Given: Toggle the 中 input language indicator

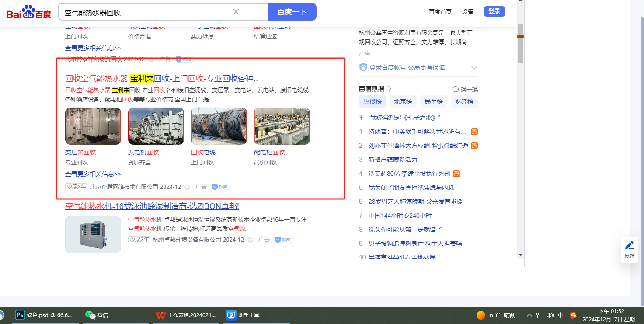Looking at the screenshot, I should point(561,315).
